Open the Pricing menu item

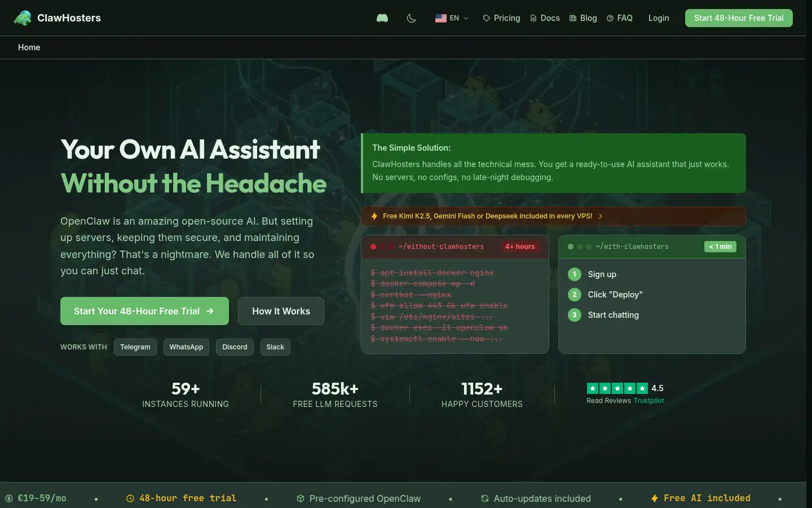click(501, 18)
